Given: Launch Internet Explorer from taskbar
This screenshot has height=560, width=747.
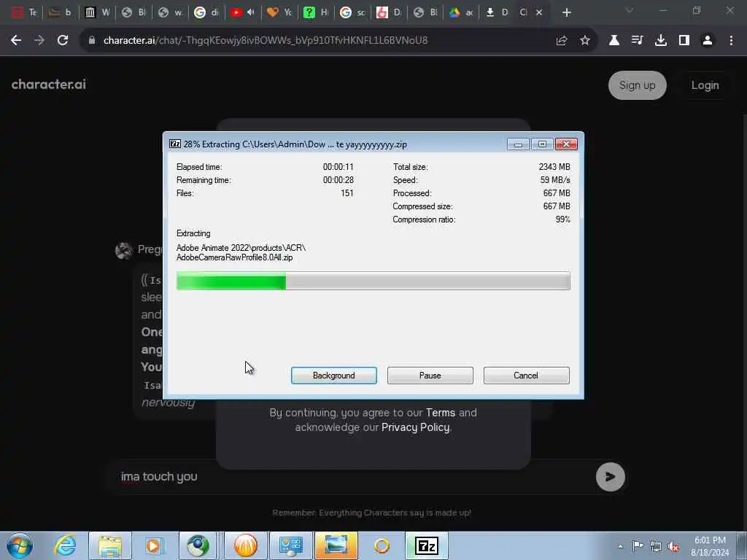Looking at the screenshot, I should pyautogui.click(x=65, y=545).
